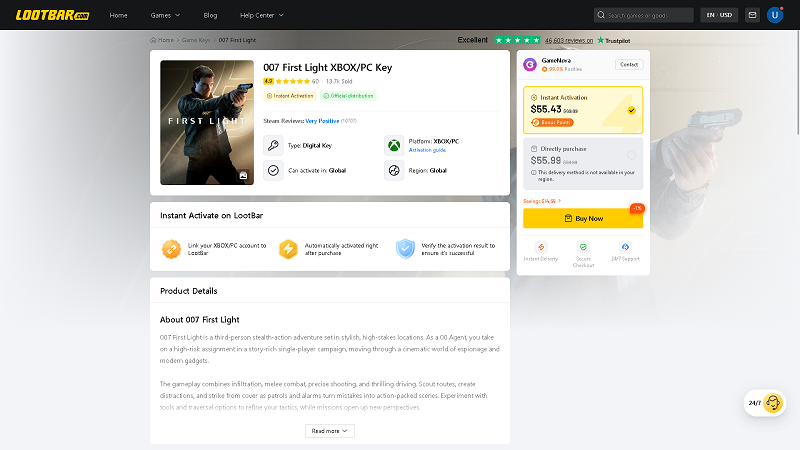Click the 24/7 Support icon
Screen dimensions: 800x450
625,247
